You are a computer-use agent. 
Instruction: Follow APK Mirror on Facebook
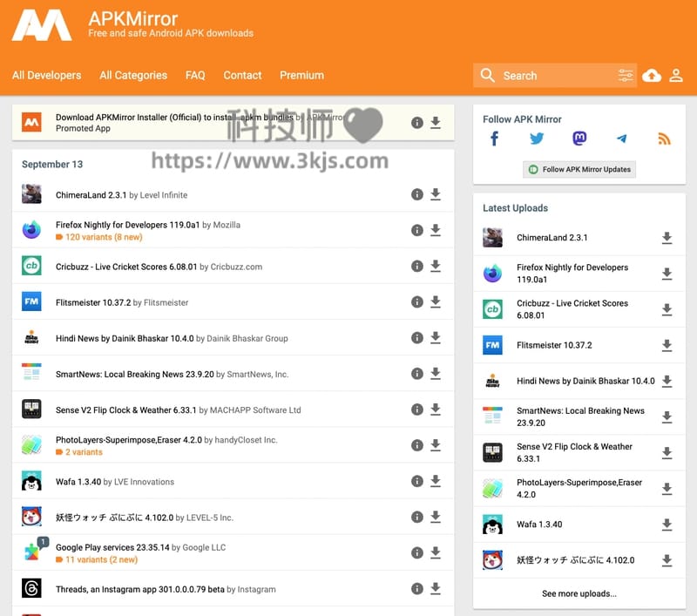click(x=494, y=139)
